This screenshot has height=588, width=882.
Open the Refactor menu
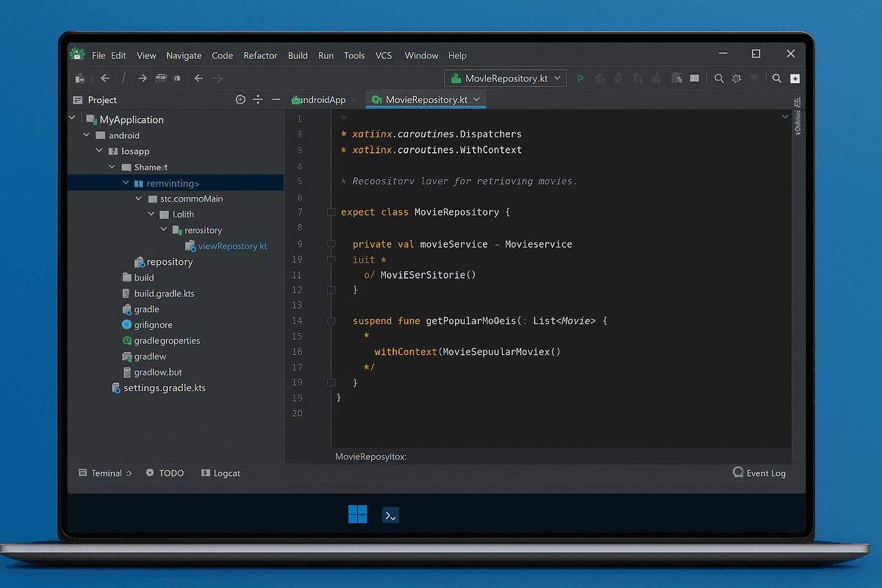[260, 55]
